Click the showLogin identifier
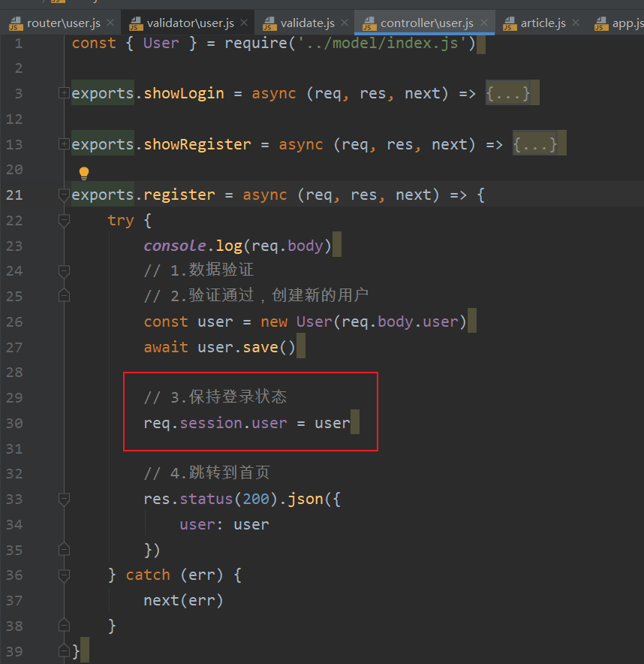644x664 pixels. click(184, 93)
